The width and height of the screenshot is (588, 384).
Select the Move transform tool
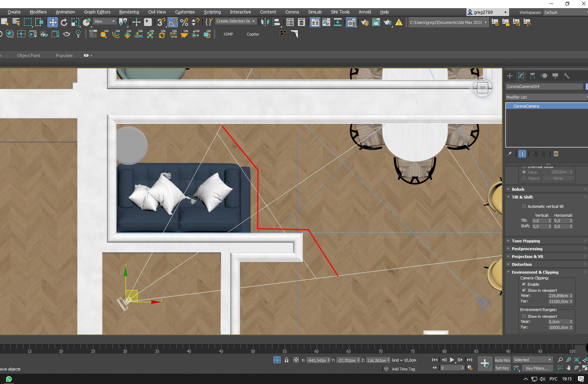tap(53, 22)
